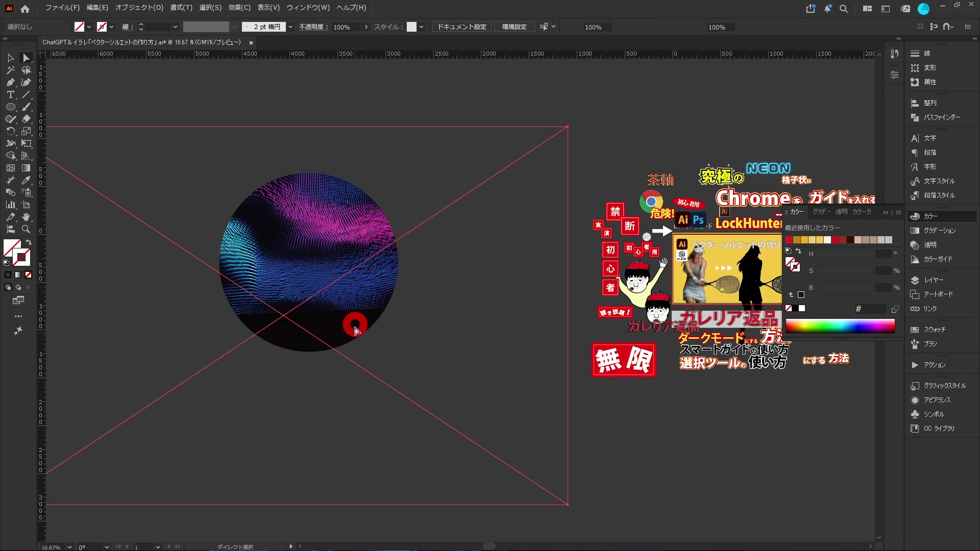Viewport: 980px width, 551px height.
Task: Reset default fill and stroke in toolbar
Action: [6, 263]
